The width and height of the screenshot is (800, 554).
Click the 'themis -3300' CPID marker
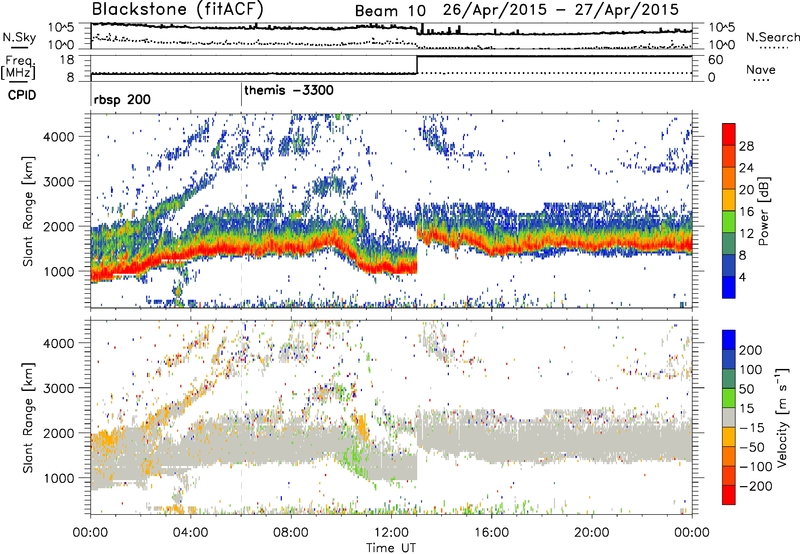tap(289, 90)
